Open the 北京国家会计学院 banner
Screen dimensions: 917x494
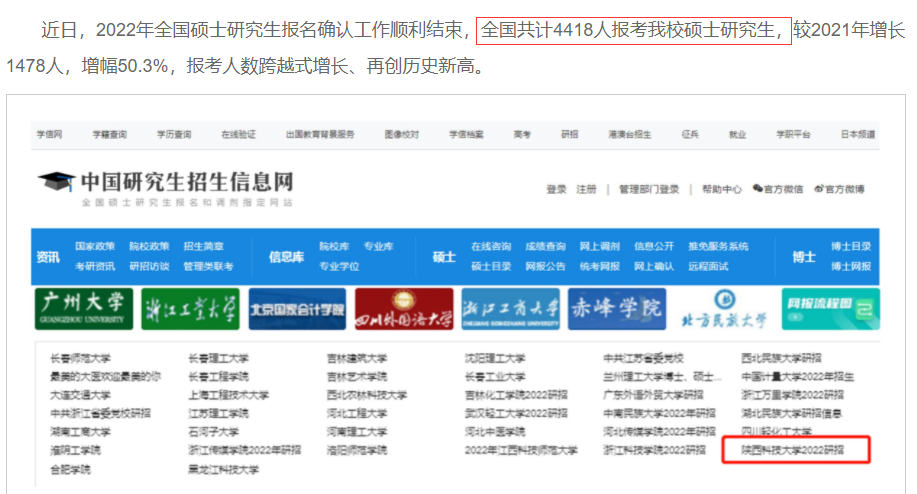(297, 309)
